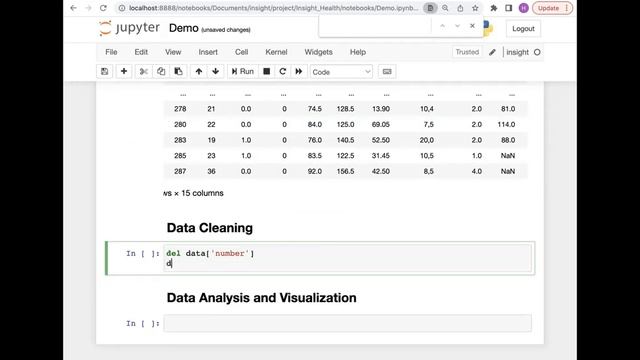The height and width of the screenshot is (360, 640).
Task: Go to previous find result arrow
Action: (442, 26)
